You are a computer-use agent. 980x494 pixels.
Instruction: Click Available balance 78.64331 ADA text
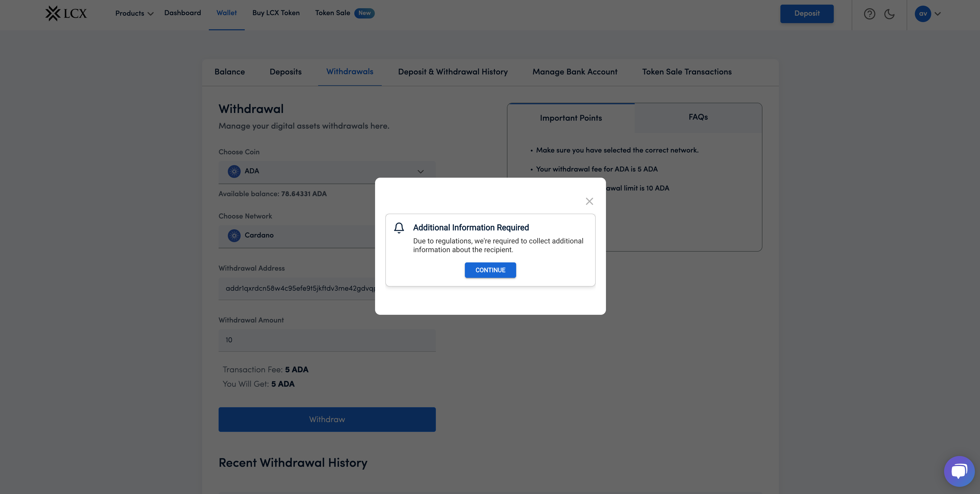pyautogui.click(x=272, y=194)
